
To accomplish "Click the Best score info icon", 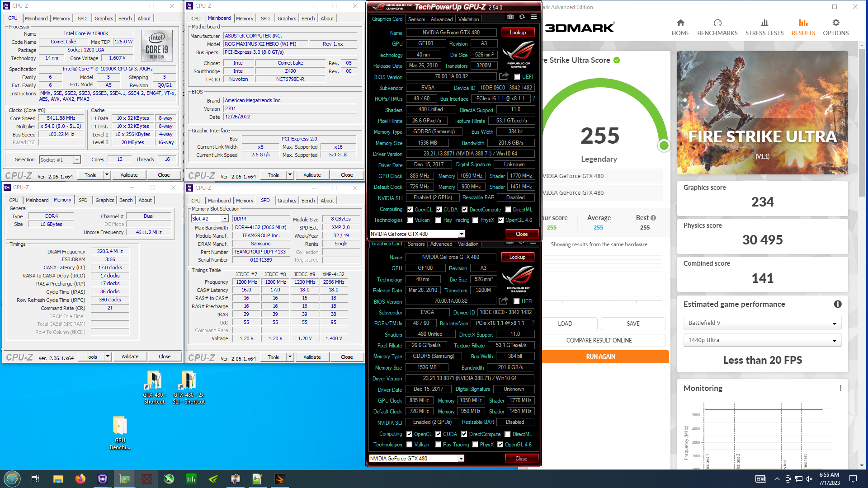I will [x=653, y=218].
